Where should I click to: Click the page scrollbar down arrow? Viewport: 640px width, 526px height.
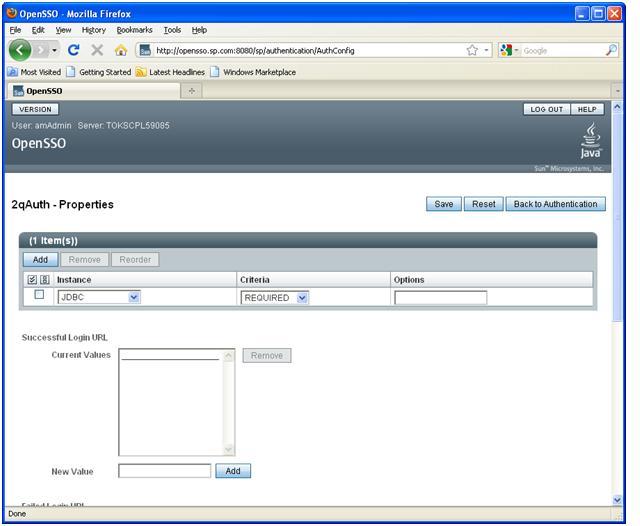click(x=617, y=500)
